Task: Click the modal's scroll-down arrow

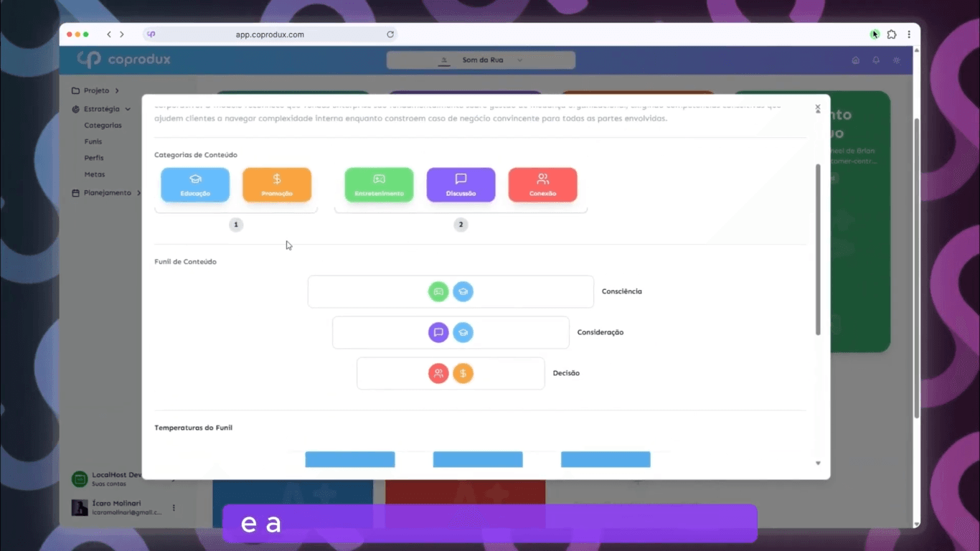Action: pyautogui.click(x=818, y=463)
